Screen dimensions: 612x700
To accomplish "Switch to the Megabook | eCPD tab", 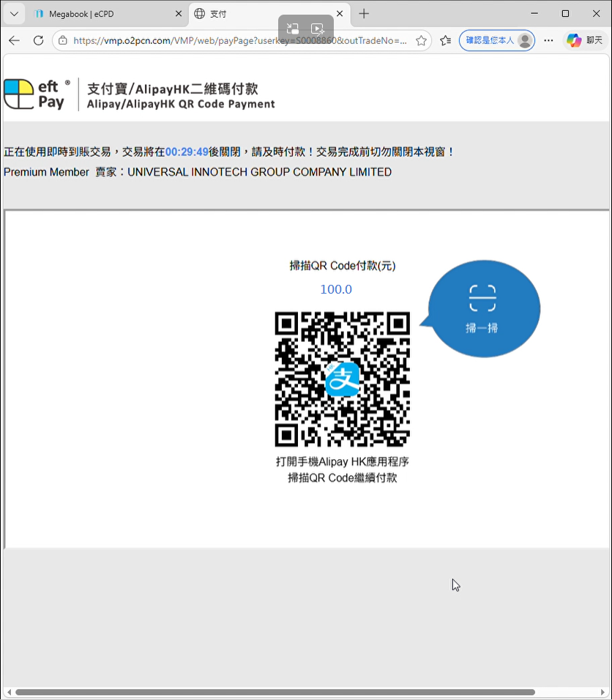I will click(x=107, y=14).
